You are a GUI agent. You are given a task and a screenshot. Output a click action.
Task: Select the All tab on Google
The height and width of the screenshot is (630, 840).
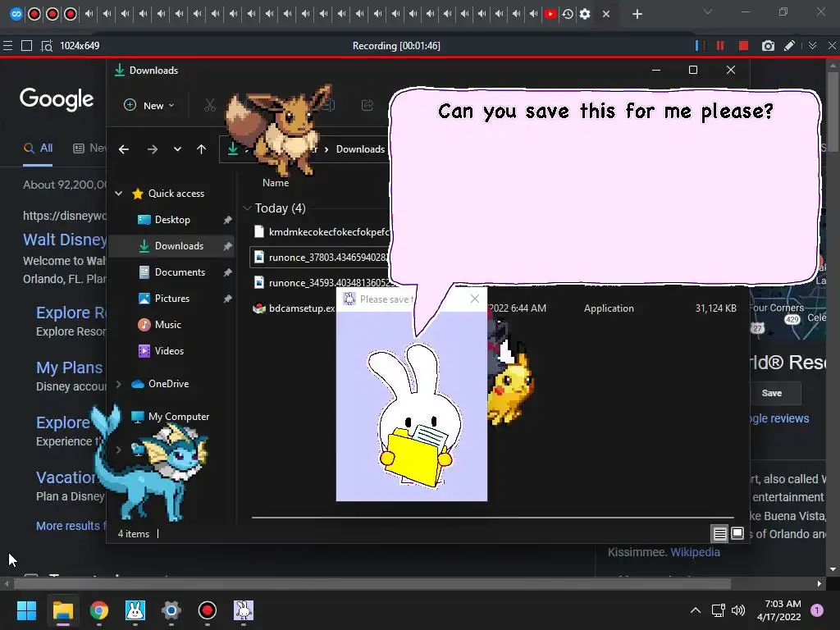click(x=38, y=148)
